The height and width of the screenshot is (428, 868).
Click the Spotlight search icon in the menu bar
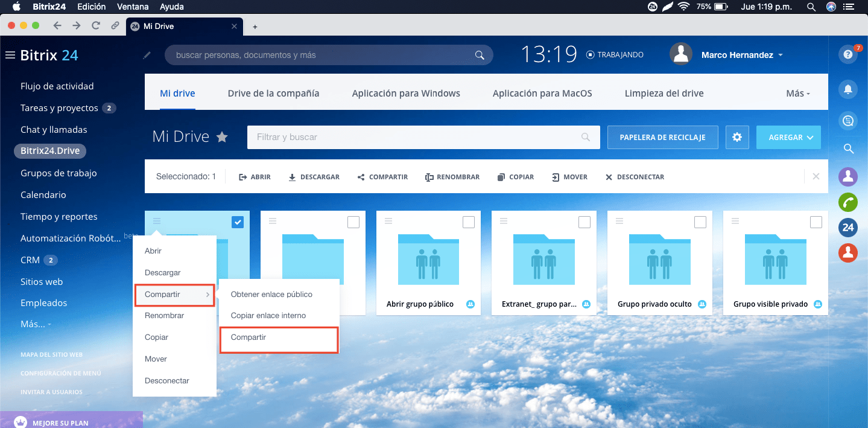click(811, 7)
